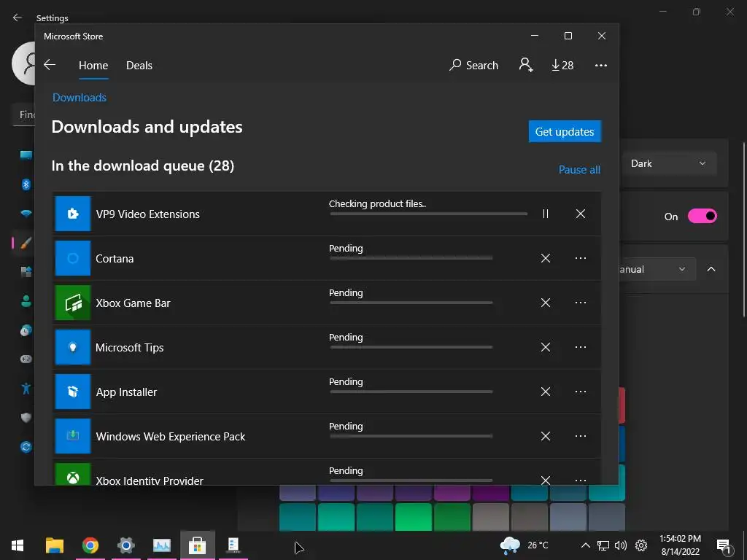Open more options for Windows Web Experience Pack

580,436
